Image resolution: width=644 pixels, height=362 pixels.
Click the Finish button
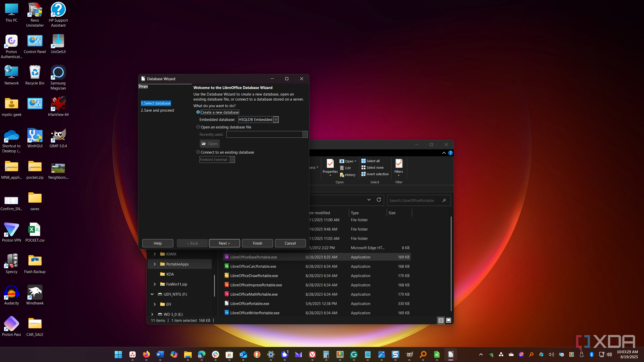point(257,243)
